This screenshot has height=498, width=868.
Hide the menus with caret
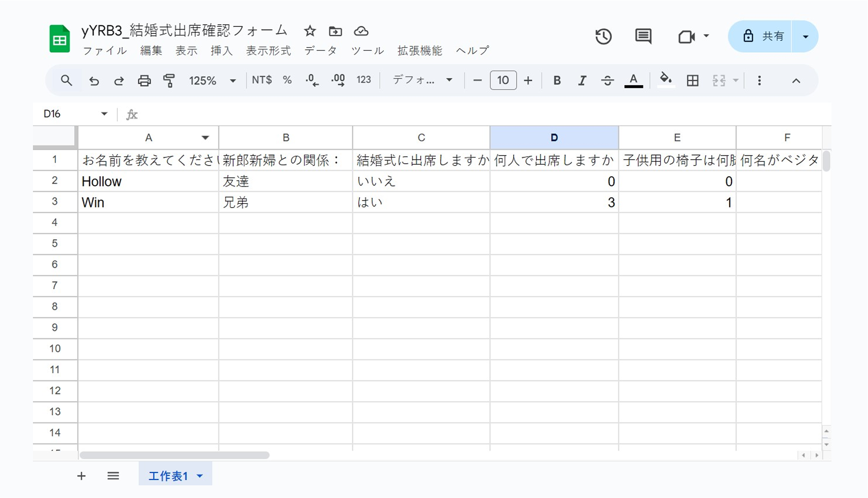796,81
